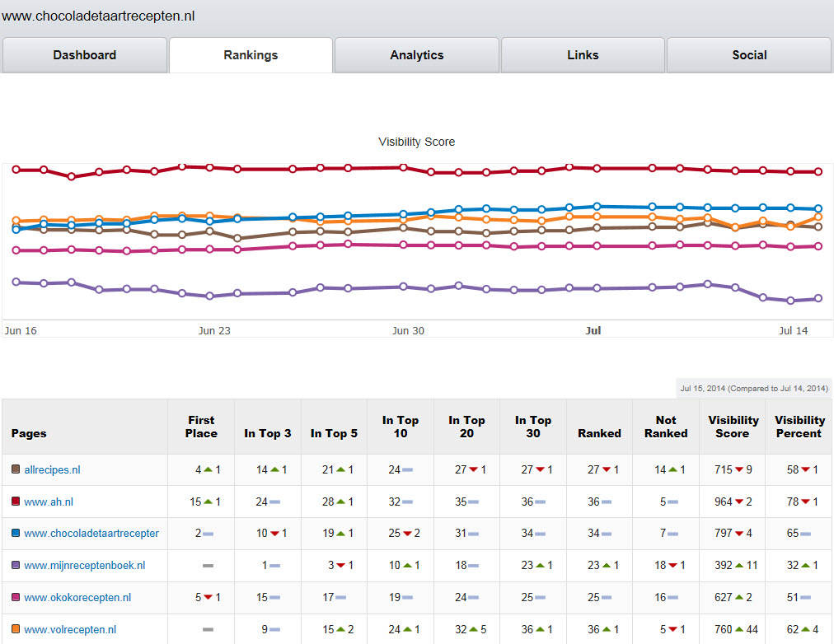Click the bold Jul axis label

[x=593, y=330]
